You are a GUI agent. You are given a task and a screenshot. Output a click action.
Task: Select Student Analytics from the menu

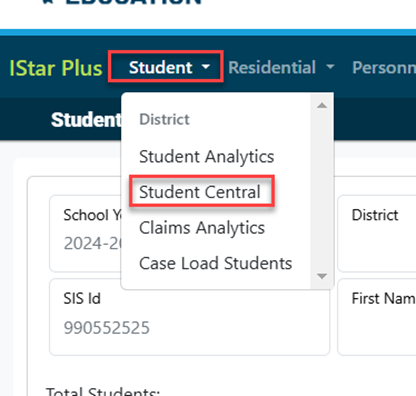point(207,156)
